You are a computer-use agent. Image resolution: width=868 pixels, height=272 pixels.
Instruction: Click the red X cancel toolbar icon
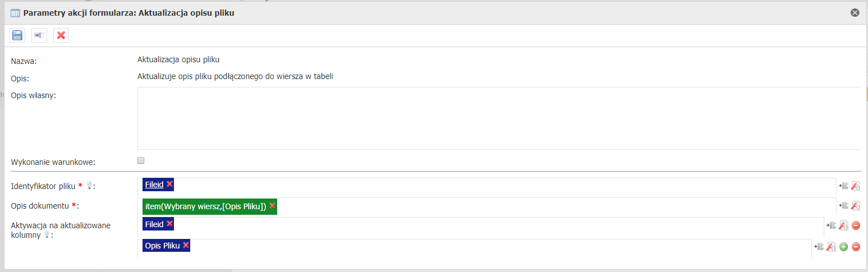[61, 35]
